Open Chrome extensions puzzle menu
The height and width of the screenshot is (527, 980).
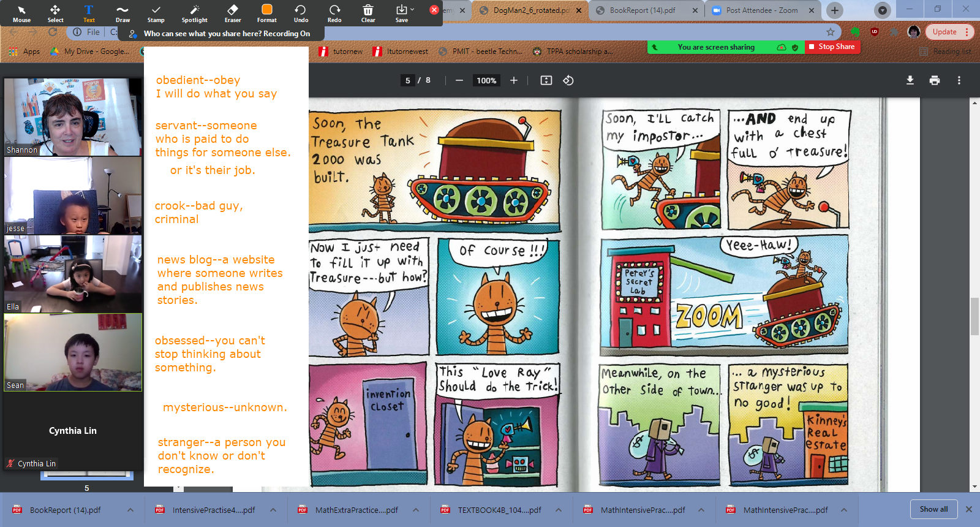894,32
